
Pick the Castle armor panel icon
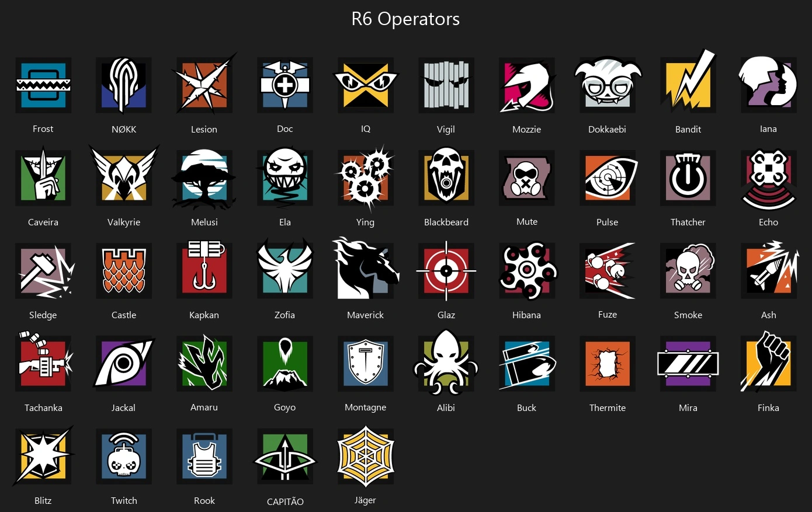pos(124,271)
